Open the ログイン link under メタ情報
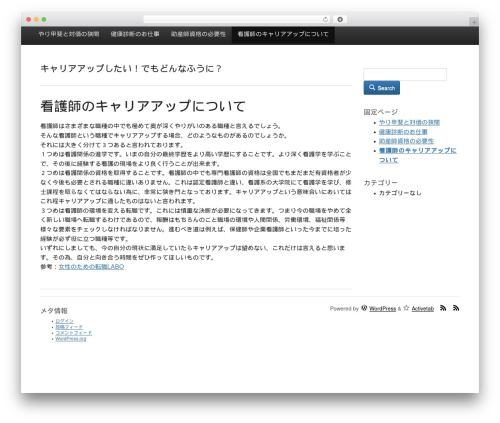Screen dimensions: 500x423 [65, 321]
